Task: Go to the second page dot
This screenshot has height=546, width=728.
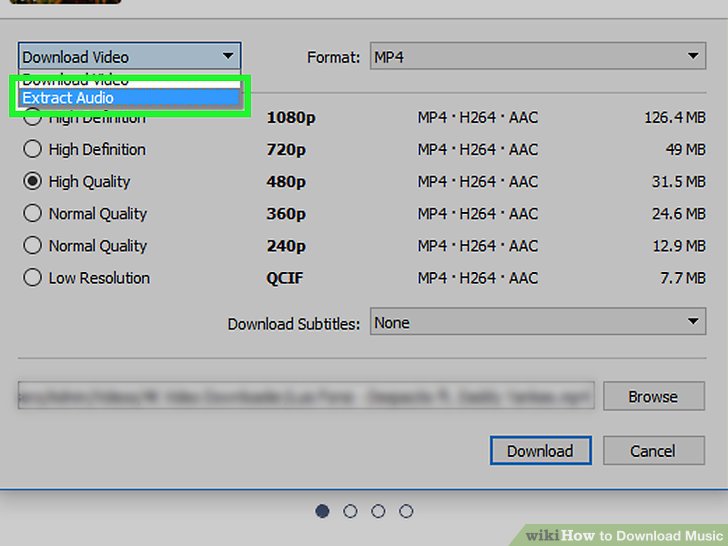Action: [350, 511]
